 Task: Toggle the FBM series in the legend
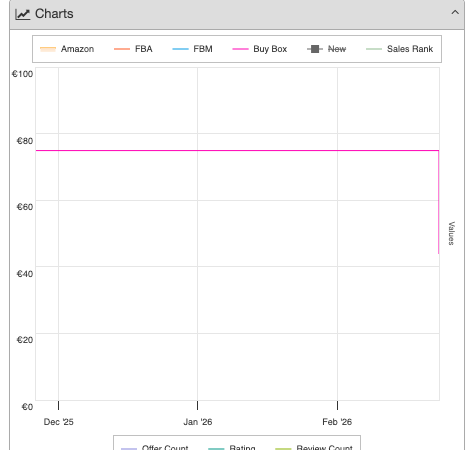[192, 49]
